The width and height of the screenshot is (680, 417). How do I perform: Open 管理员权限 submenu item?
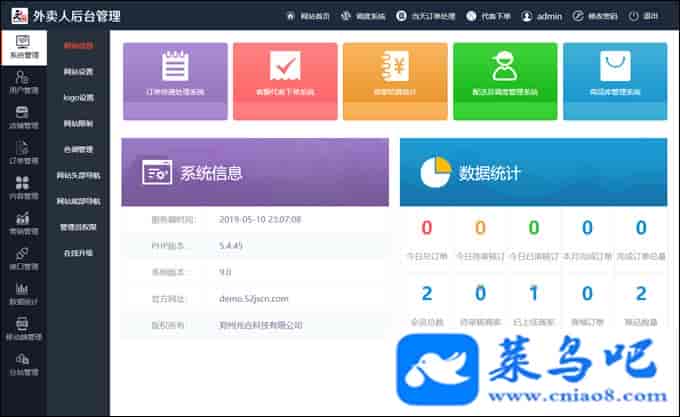78,227
